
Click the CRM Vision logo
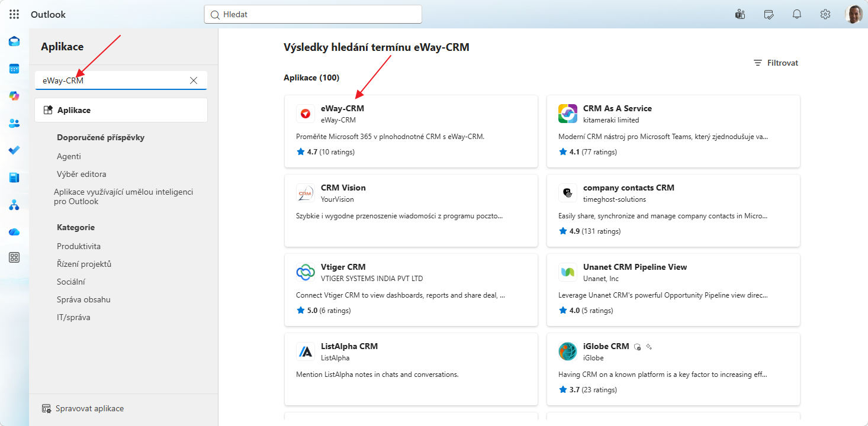(306, 193)
